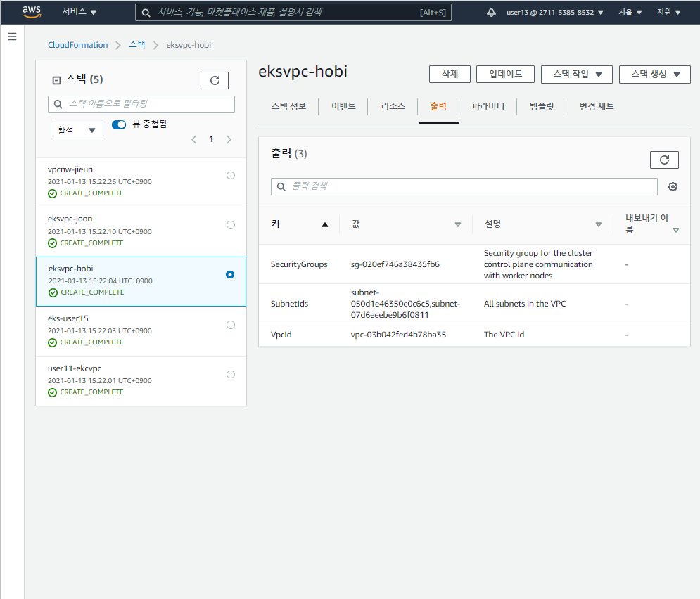Select the sg-020ef746a38435fb6 value cell
The height and width of the screenshot is (599, 700).
pyautogui.click(x=395, y=264)
